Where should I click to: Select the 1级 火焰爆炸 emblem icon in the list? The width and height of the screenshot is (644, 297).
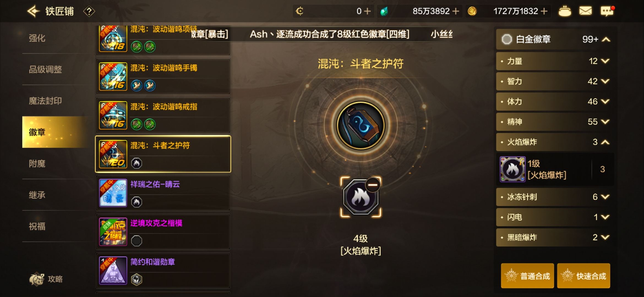512,169
